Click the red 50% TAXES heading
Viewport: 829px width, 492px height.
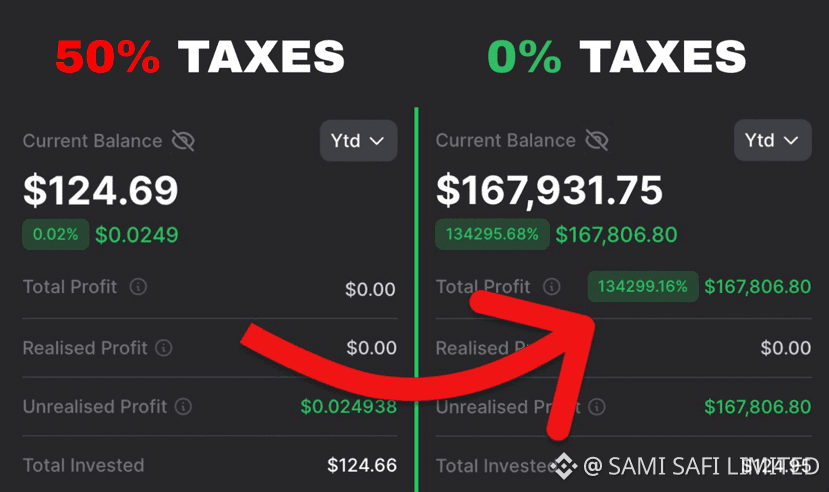coord(200,57)
